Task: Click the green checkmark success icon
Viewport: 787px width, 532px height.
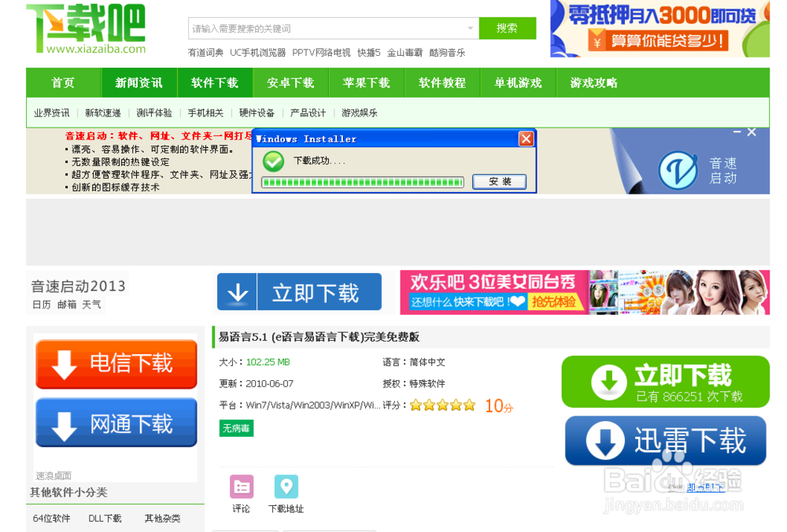Action: (x=274, y=161)
